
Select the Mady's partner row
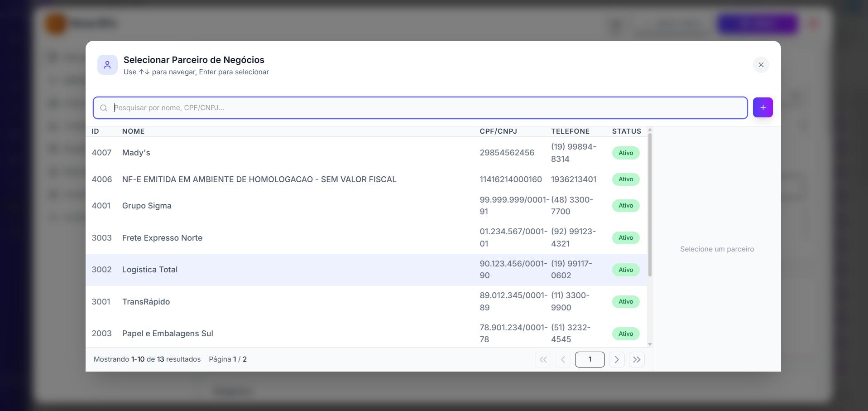366,153
